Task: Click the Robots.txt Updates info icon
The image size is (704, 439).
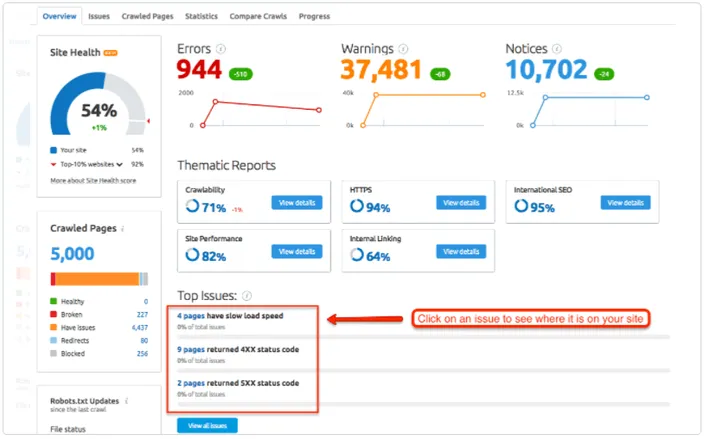Action: 126,400
